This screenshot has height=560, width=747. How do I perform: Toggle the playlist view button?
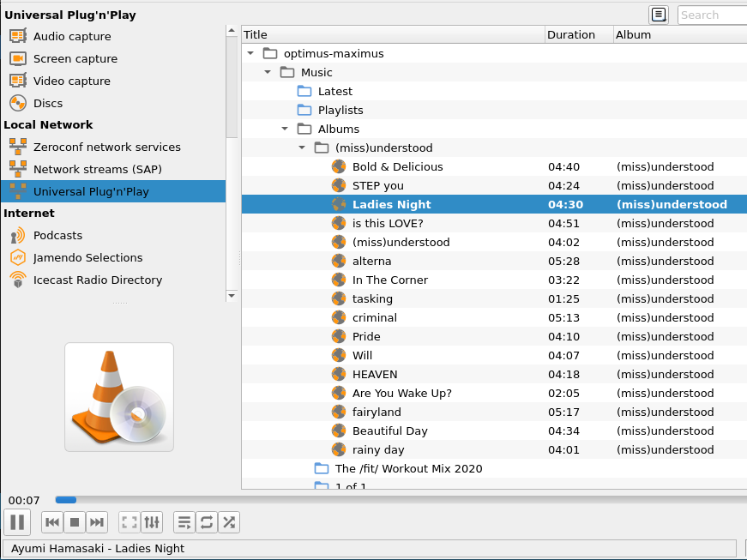(x=184, y=521)
